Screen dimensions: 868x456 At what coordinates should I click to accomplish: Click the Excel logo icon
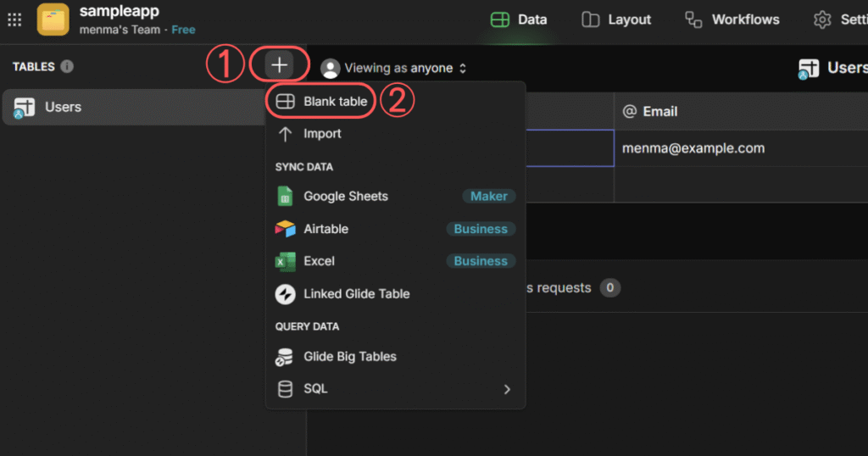(x=285, y=262)
